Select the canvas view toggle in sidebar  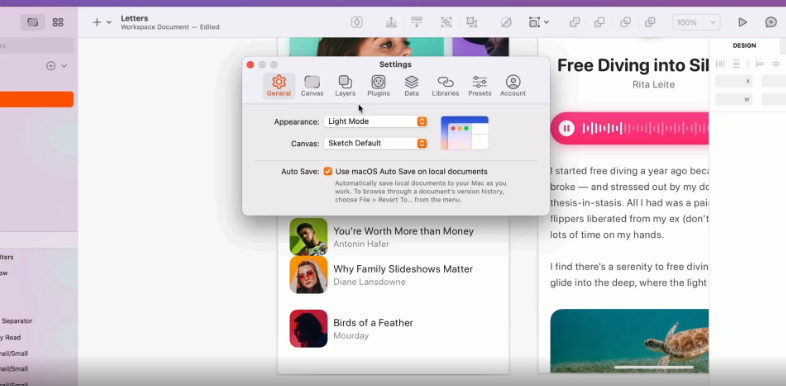tap(33, 22)
